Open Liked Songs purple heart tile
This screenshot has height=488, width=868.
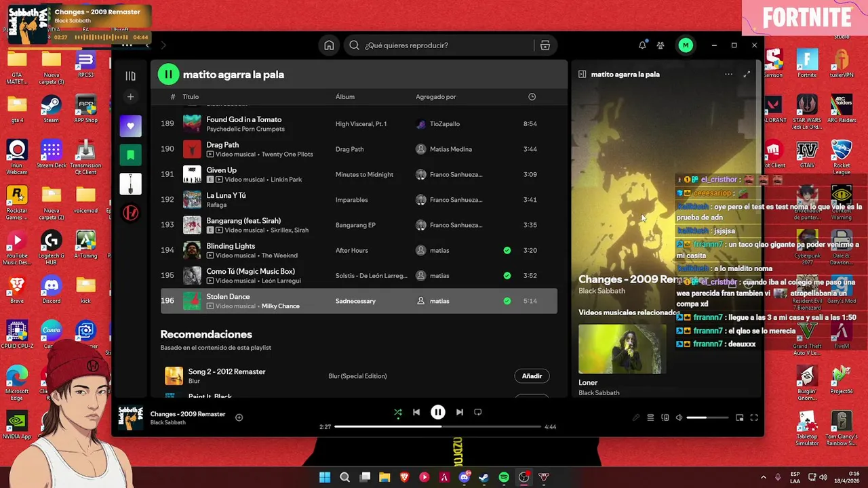coord(130,126)
